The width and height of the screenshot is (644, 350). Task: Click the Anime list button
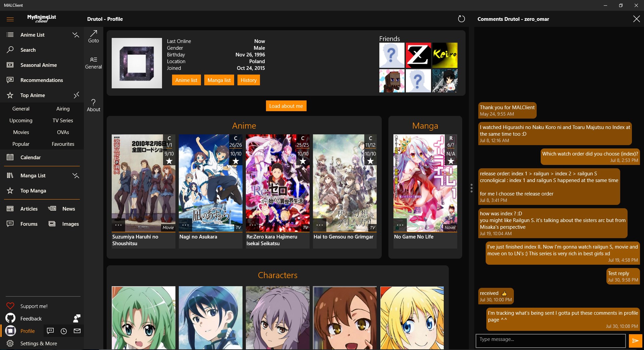point(186,80)
